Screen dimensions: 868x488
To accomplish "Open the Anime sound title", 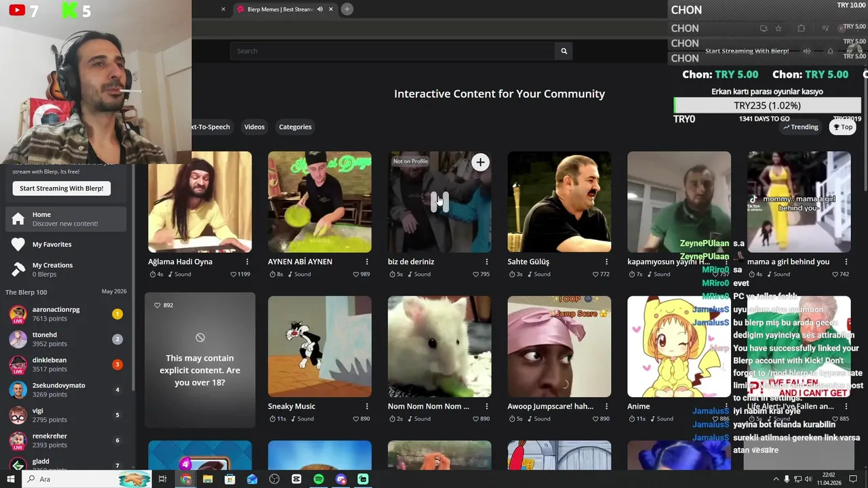I will pos(639,406).
